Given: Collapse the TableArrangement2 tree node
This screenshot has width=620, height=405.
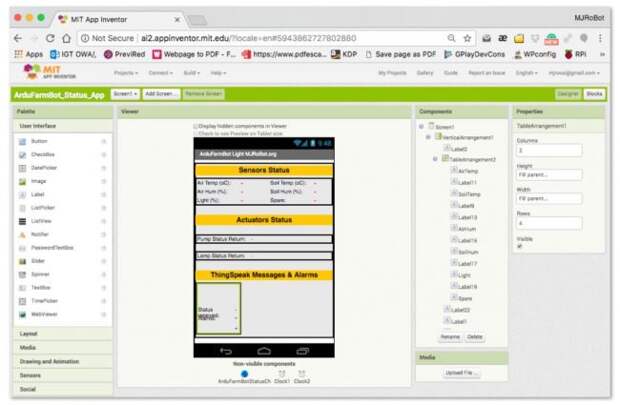Looking at the screenshot, I should pyautogui.click(x=435, y=159).
